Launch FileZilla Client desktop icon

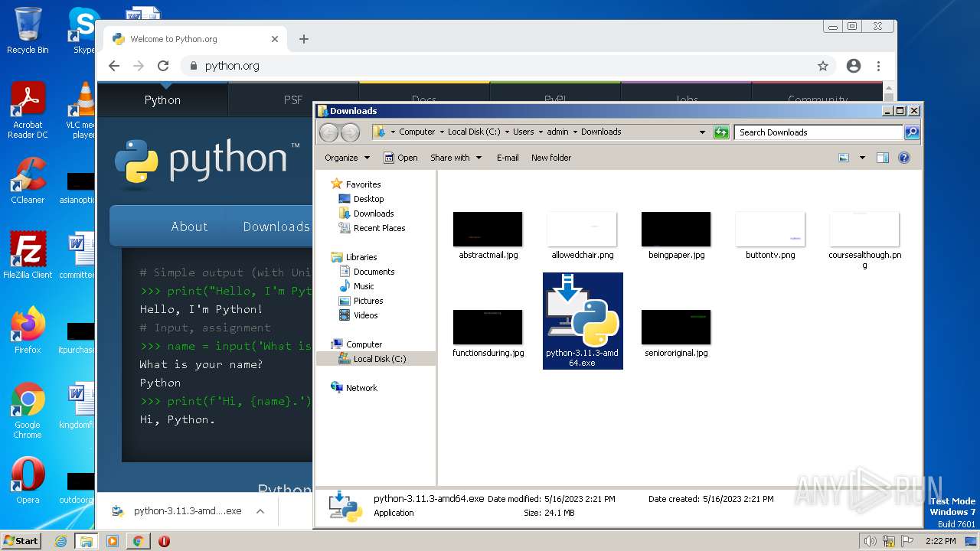(x=28, y=256)
